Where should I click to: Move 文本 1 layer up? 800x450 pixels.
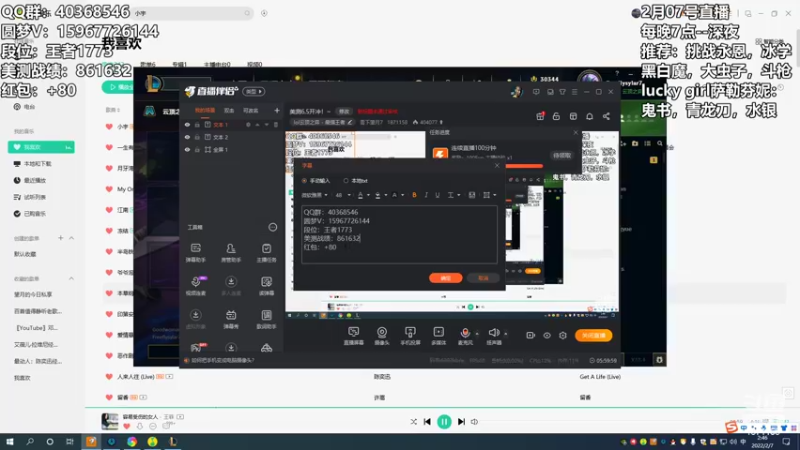tap(258, 124)
